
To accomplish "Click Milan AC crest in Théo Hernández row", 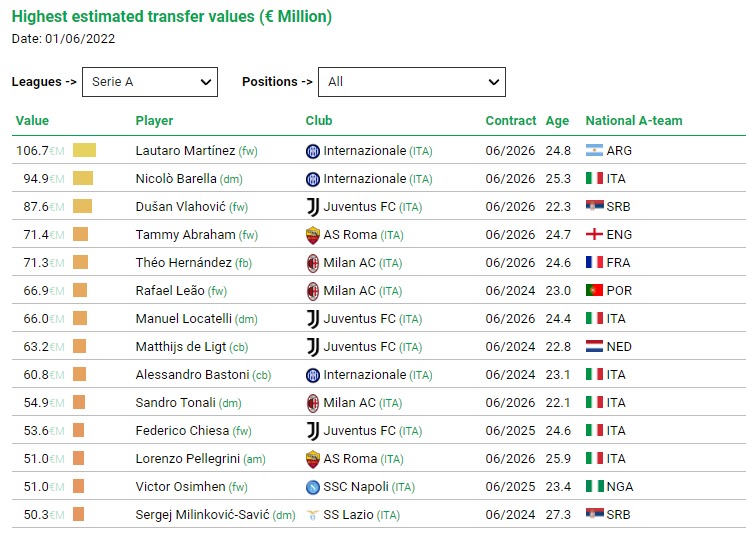I will point(313,263).
